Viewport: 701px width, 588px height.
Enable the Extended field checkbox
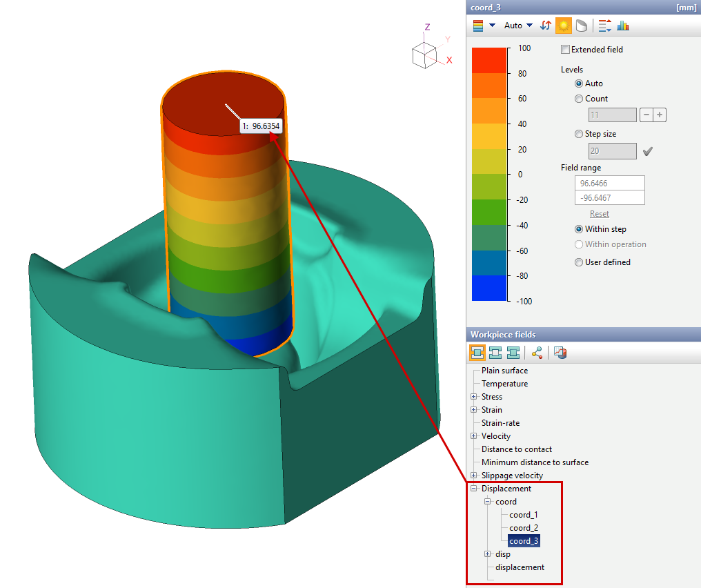566,50
